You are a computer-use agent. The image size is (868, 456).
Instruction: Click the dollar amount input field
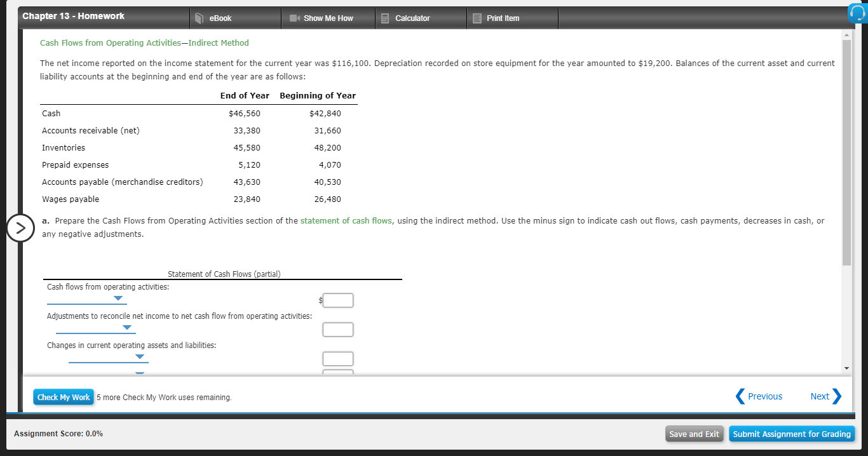pyautogui.click(x=337, y=300)
